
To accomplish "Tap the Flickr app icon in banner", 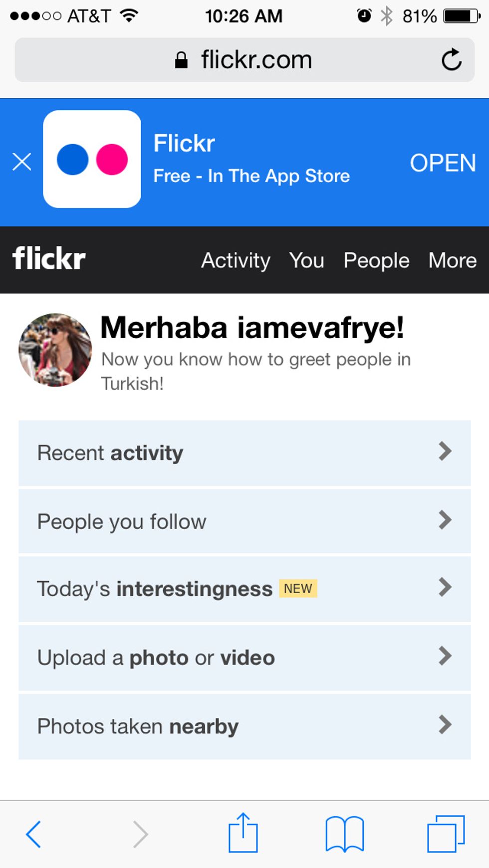I will 92,159.
